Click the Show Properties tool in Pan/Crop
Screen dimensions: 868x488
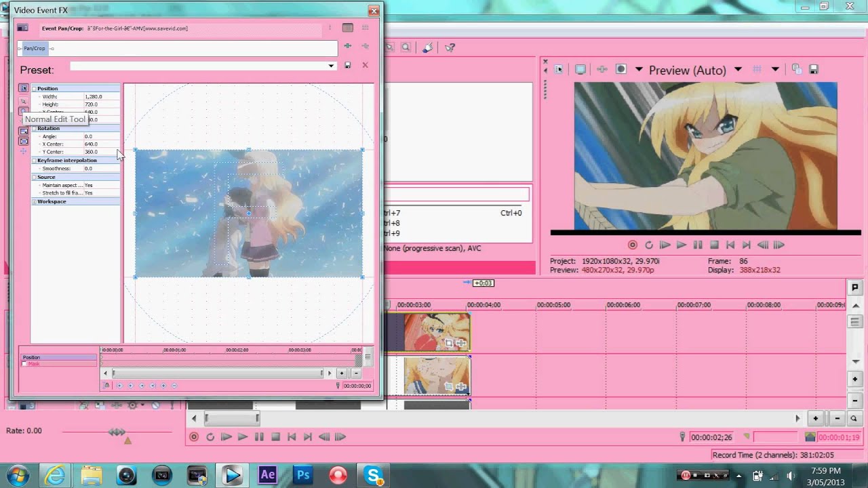coord(23,88)
